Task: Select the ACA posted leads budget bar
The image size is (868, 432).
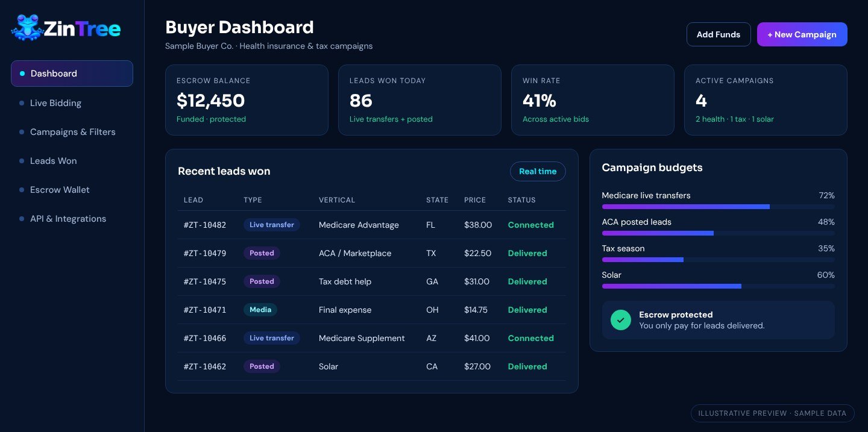Action: 719,233
